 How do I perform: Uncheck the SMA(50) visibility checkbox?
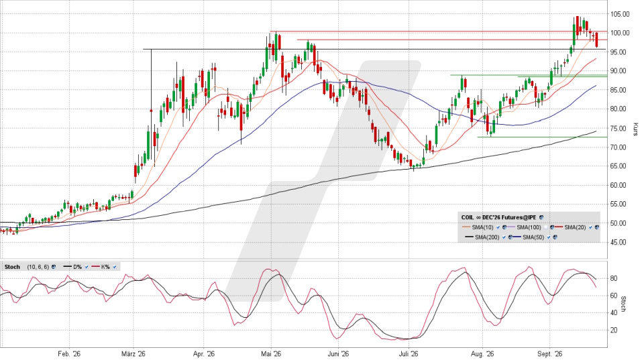click(x=549, y=237)
